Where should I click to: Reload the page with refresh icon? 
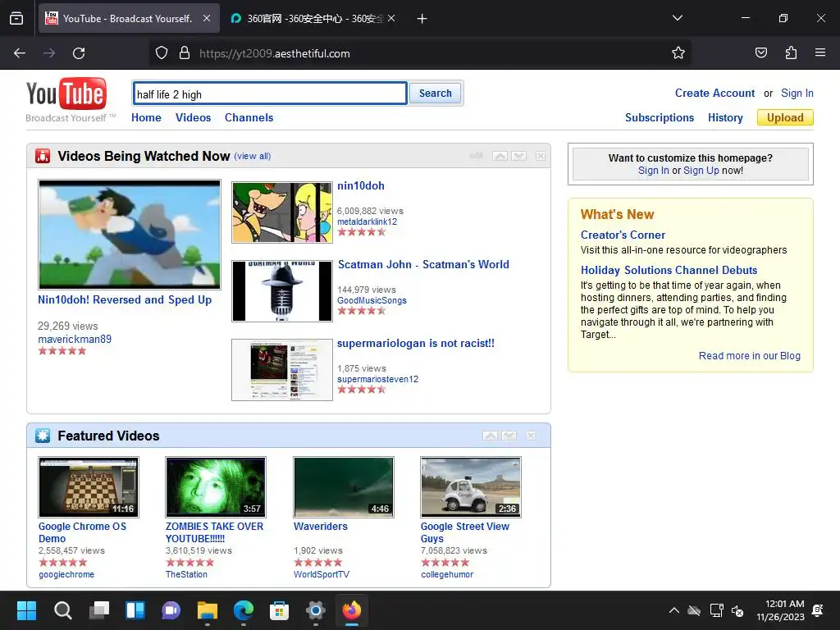(79, 53)
